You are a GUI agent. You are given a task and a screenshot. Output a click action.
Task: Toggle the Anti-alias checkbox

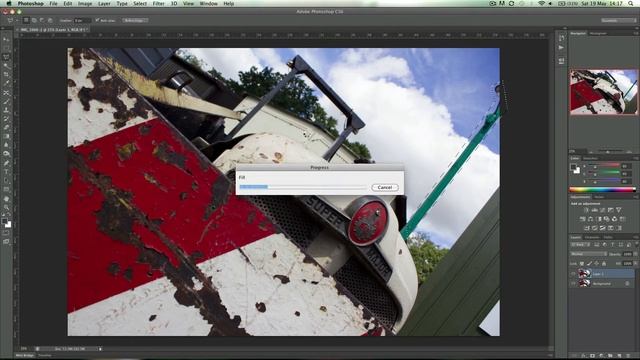(97, 20)
